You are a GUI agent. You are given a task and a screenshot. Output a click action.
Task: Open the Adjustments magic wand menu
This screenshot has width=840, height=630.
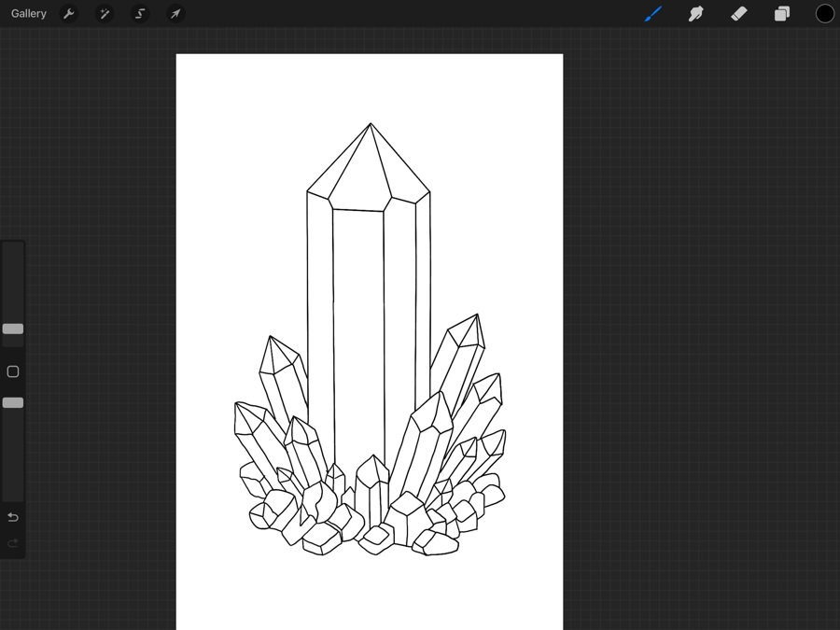coord(105,14)
